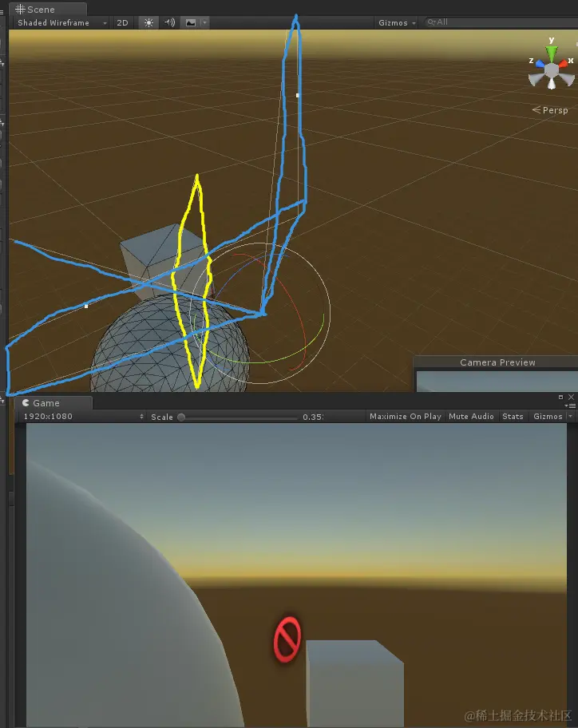The height and width of the screenshot is (728, 578).
Task: Click the red no-entry icon in Game view
Action: (287, 639)
